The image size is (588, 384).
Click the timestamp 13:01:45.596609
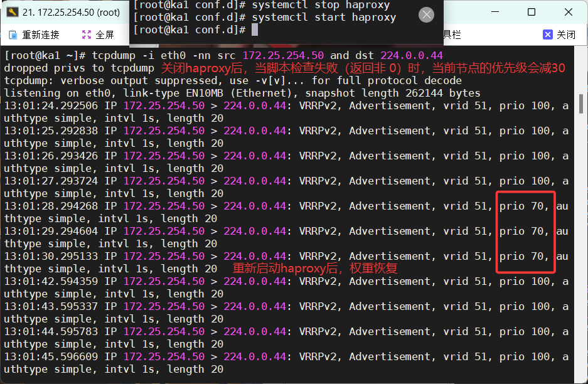(51, 356)
